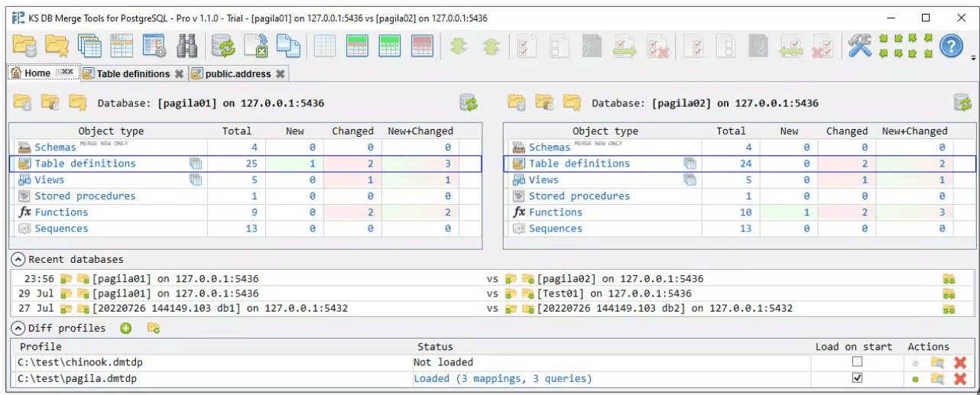980x395 pixels.
Task: Click the green load dot for pagila.dmtdp
Action: [x=916, y=379]
